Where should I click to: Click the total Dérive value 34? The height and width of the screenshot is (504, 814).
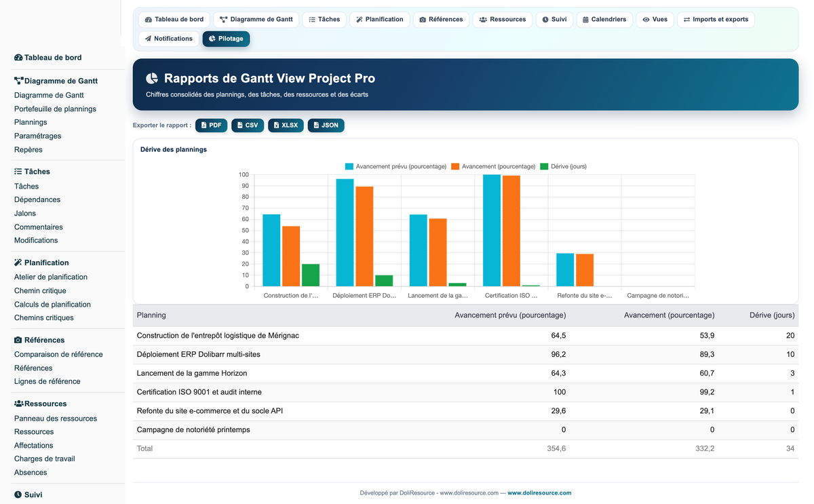(x=790, y=448)
